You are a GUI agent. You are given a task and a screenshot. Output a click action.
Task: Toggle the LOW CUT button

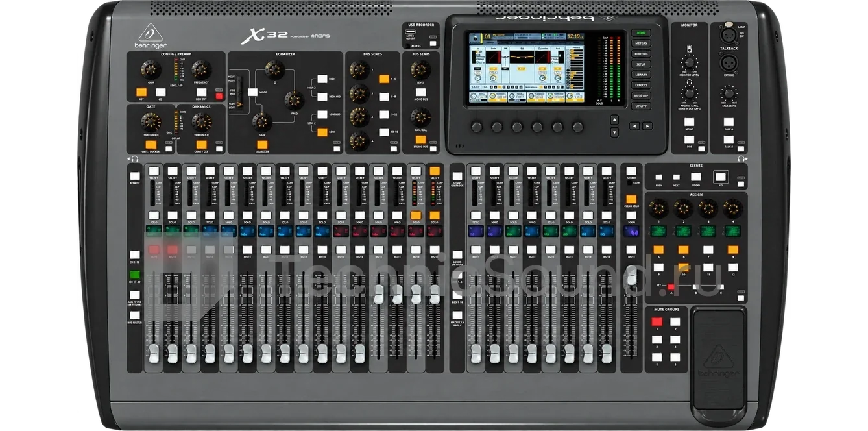click(202, 92)
